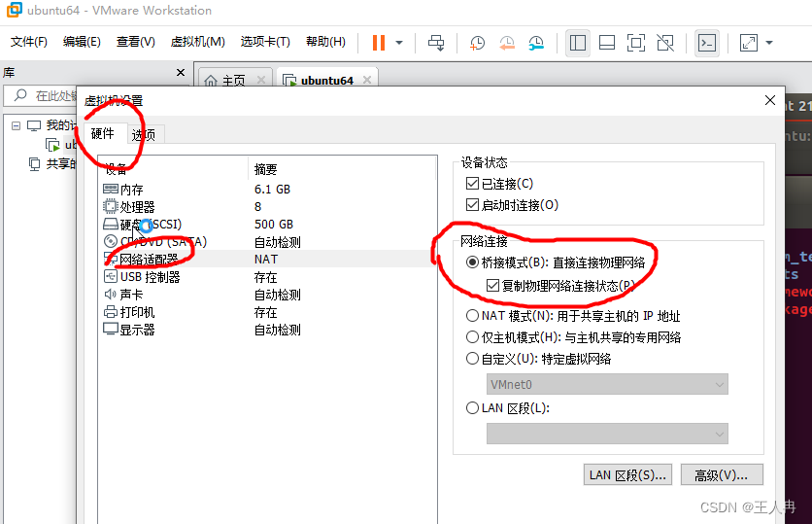812x524 pixels.
Task: Open the LAN segment dropdown
Action: click(607, 434)
